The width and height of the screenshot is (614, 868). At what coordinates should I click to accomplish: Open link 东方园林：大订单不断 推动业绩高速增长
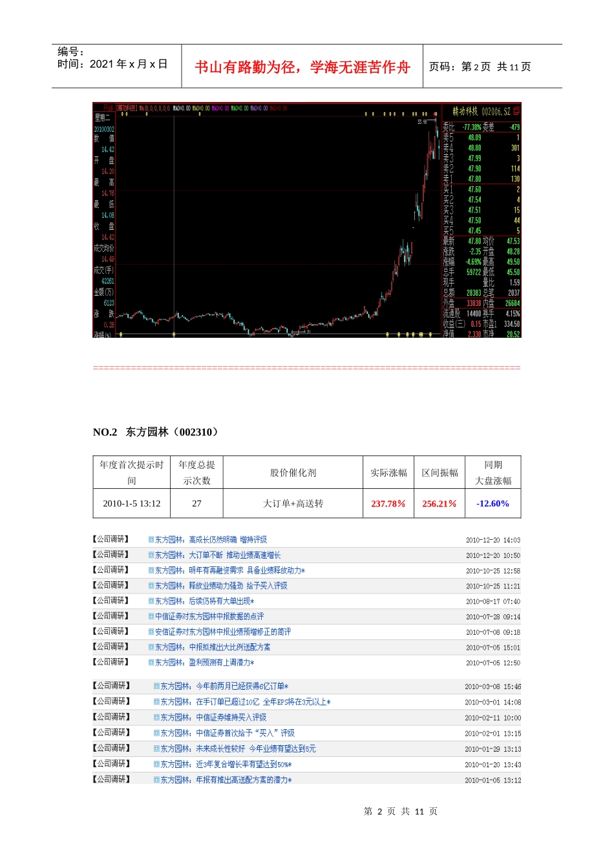point(218,555)
